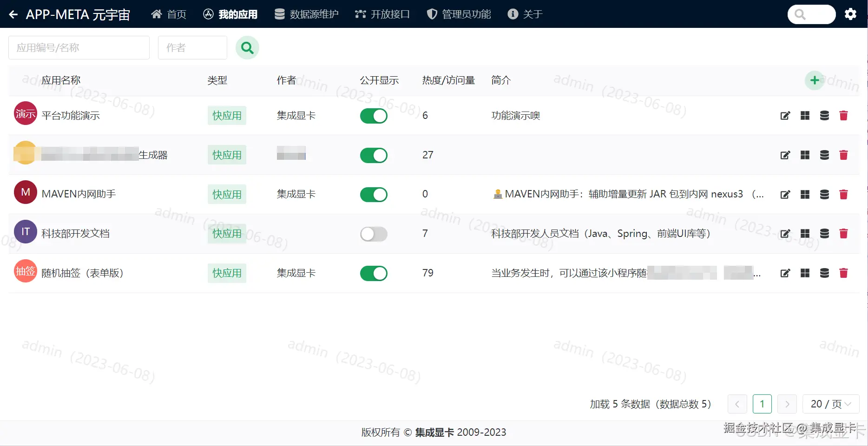868x446 pixels.
Task: Select page 1 in pagination
Action: (762, 404)
